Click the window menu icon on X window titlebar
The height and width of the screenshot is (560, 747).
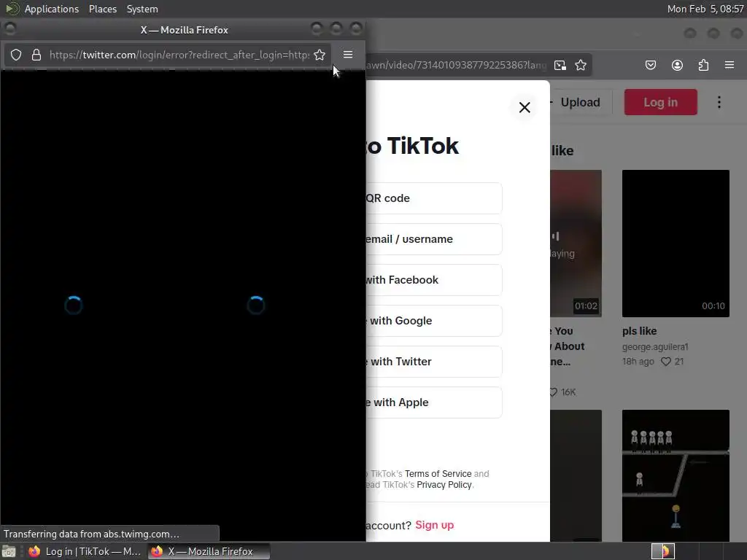coord(10,29)
